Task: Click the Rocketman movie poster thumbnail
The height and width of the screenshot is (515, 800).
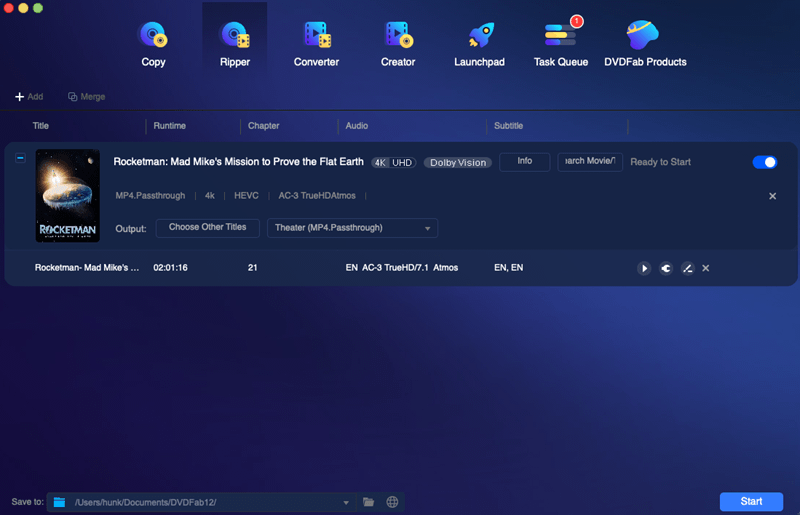Action: click(67, 195)
